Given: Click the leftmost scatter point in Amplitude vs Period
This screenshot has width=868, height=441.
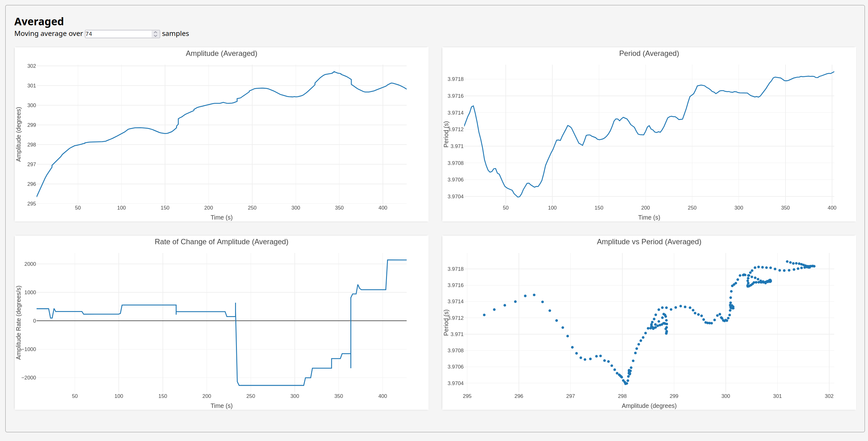Looking at the screenshot, I should 484,315.
